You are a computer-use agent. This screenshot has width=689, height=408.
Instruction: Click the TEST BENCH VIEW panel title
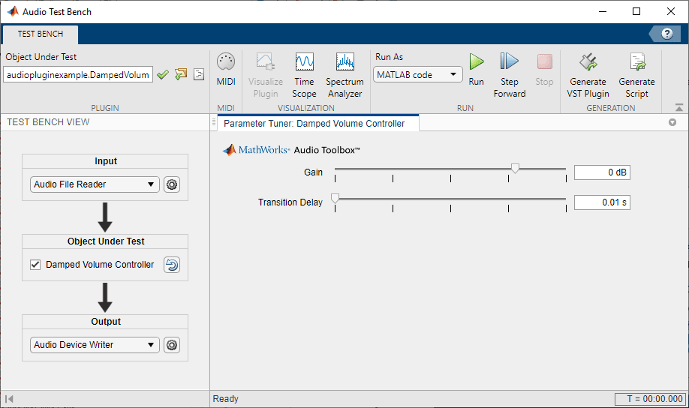(48, 122)
